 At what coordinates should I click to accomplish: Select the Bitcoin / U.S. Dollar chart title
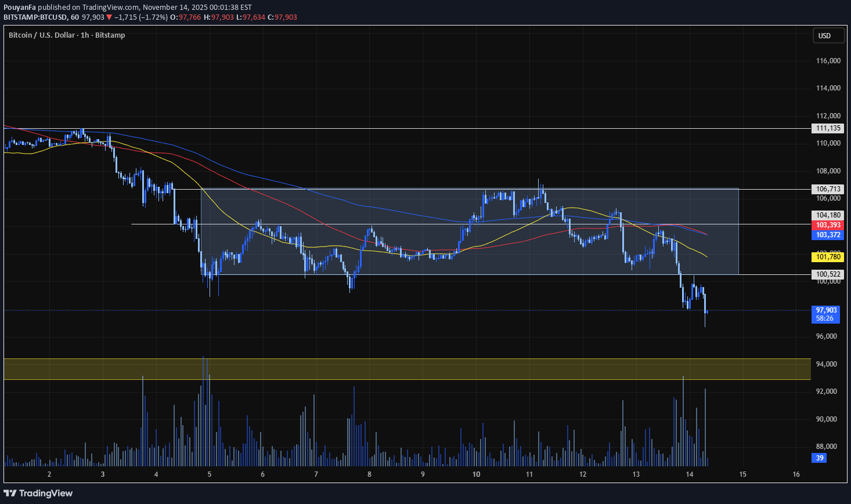pos(41,35)
